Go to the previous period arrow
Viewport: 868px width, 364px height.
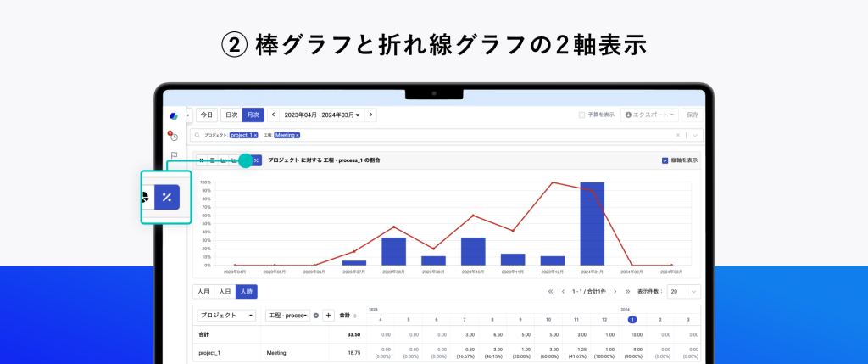point(273,115)
